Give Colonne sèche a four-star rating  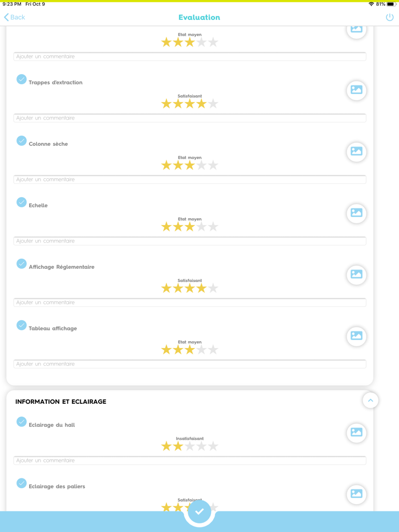(201, 165)
